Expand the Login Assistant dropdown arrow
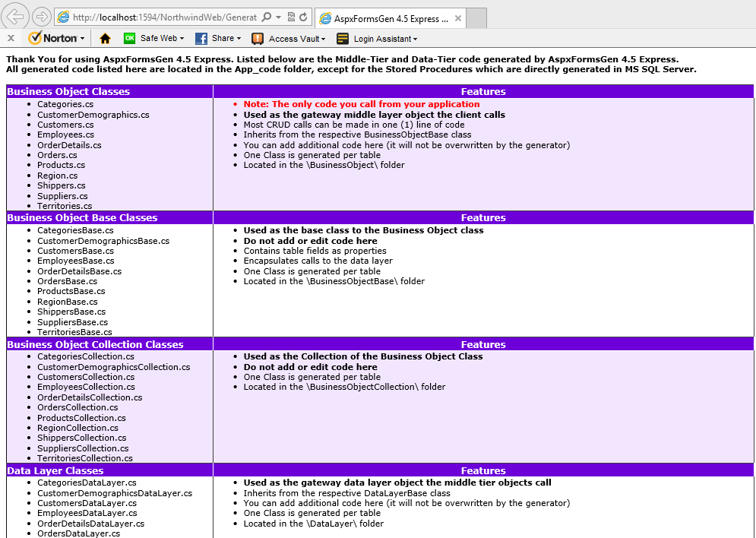Viewport: 756px width, 538px height. [x=415, y=39]
